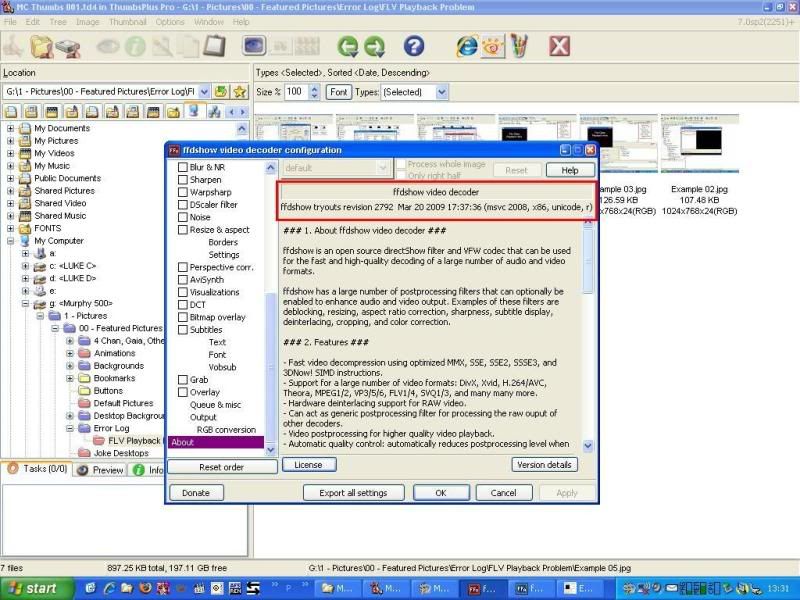Open the Window menu
Image resolution: width=800 pixels, height=600 pixels.
(x=209, y=22)
